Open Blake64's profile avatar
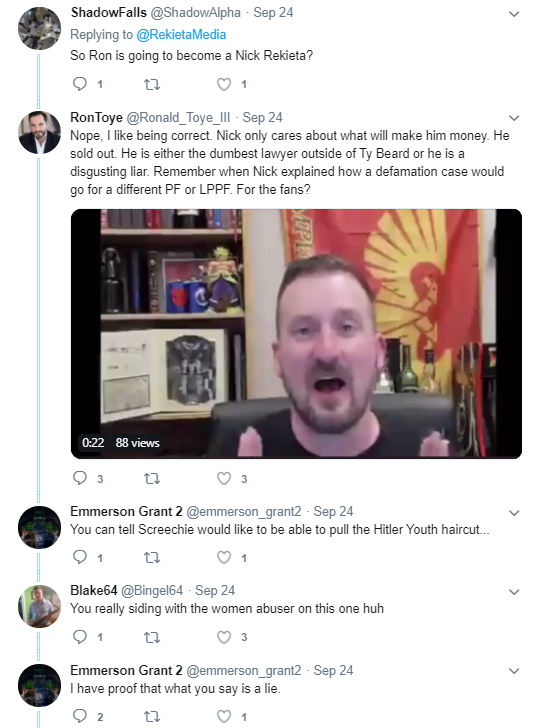 tap(39, 606)
